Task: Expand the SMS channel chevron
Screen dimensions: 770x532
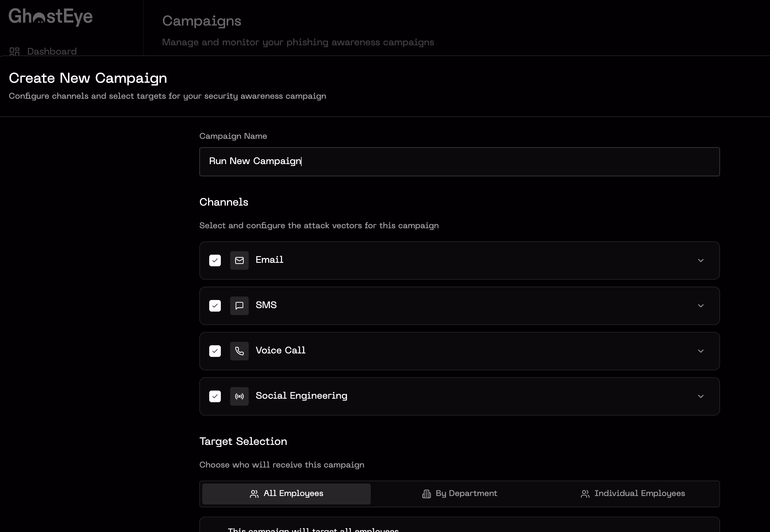Action: click(x=701, y=306)
